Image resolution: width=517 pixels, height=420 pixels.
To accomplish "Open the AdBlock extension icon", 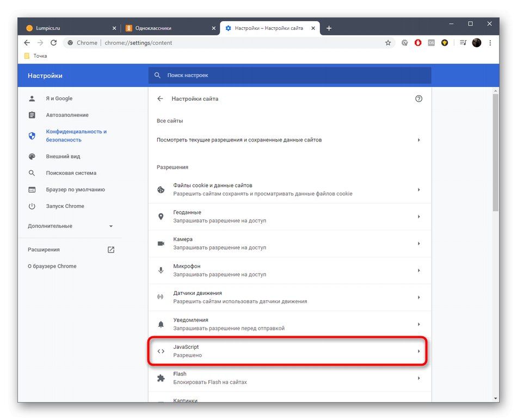I will (x=418, y=42).
